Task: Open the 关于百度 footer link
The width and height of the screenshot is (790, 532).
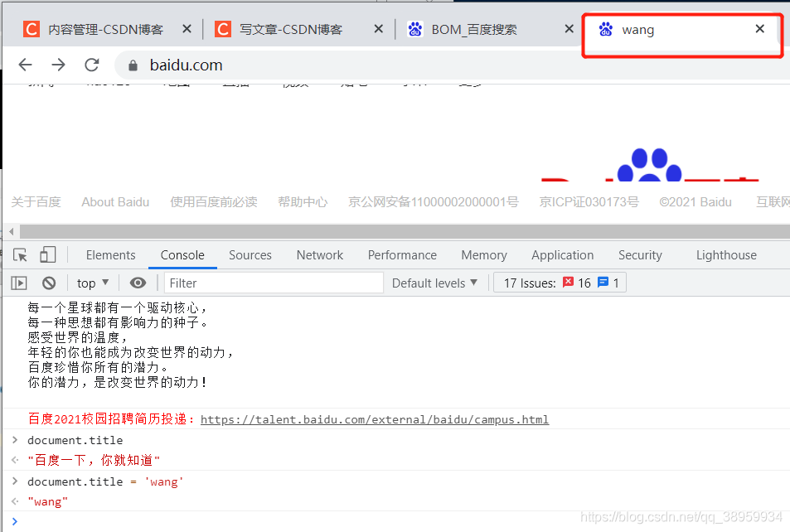Action: coord(36,202)
